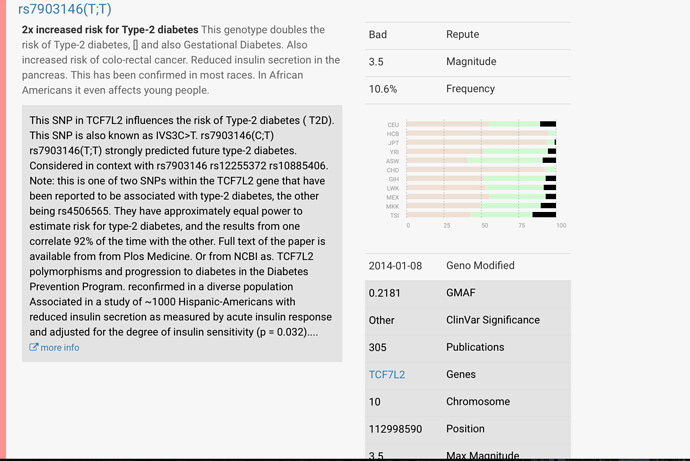Click the red magnitude color bar at left edge
Viewport: 690px width, 461px height.
pyautogui.click(x=3, y=229)
